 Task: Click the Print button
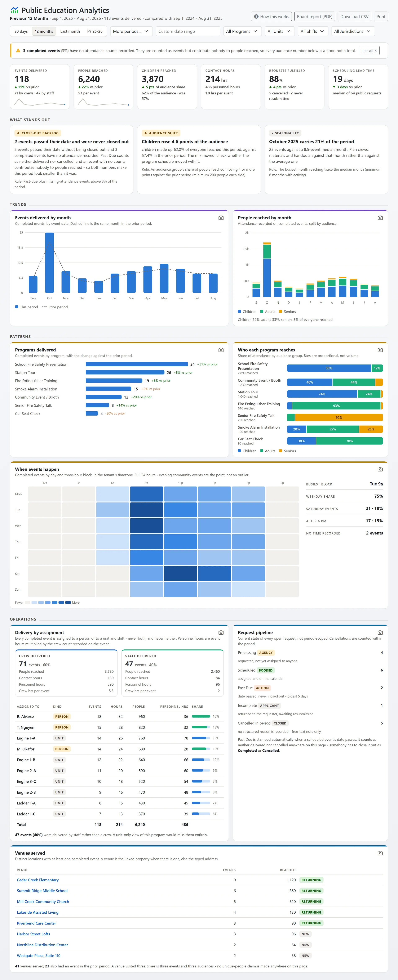pyautogui.click(x=381, y=17)
